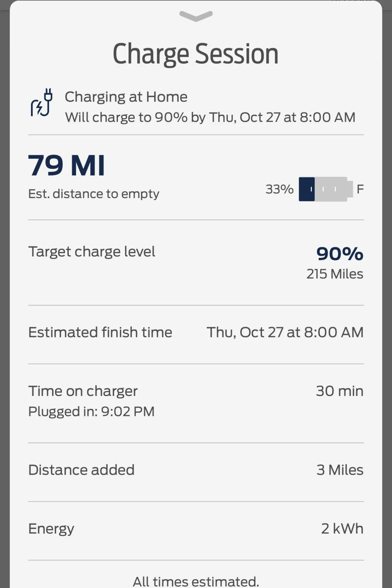This screenshot has width=392, height=588.
Task: Tap the 3 Miles distance added value
Action: [x=340, y=470]
